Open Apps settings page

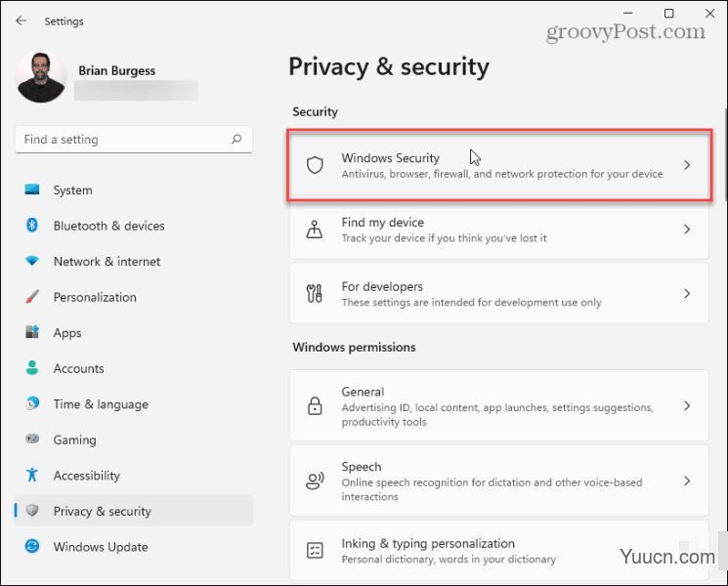[x=134, y=333]
